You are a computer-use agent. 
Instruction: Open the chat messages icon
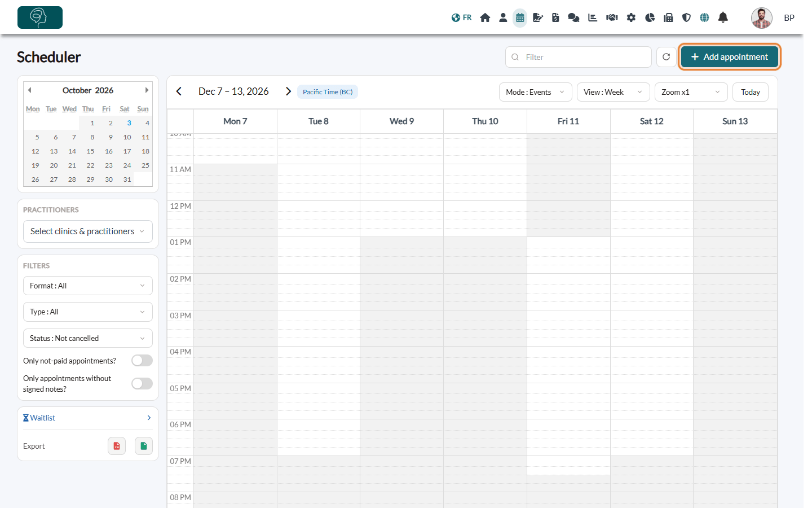pos(573,17)
